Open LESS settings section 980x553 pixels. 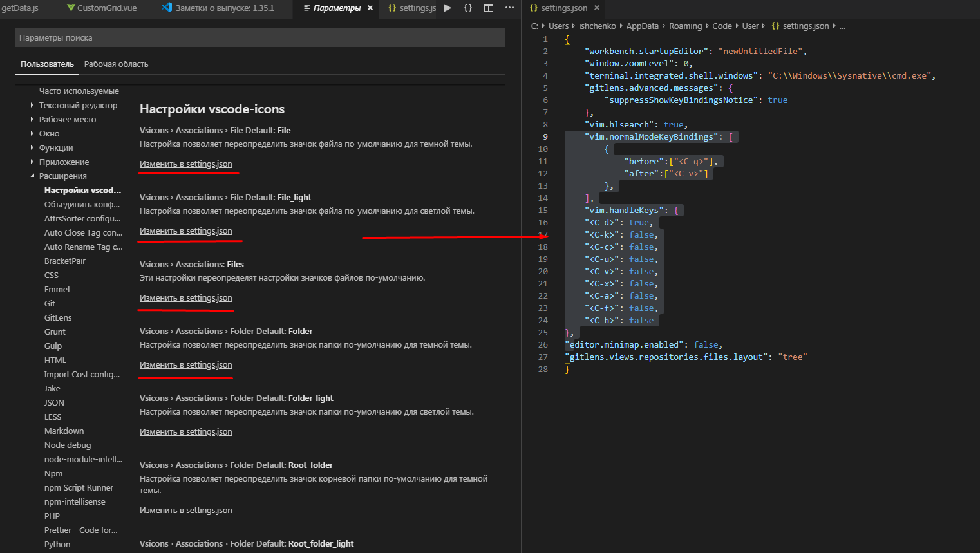52,417
